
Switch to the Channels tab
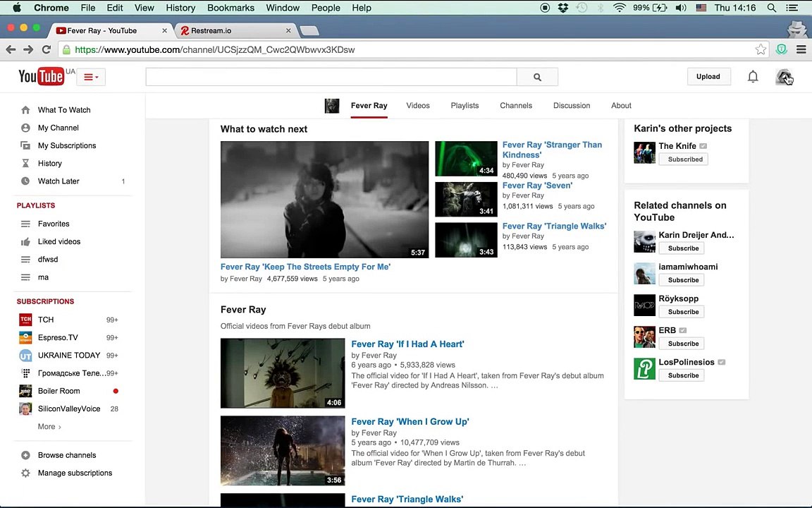pos(516,106)
